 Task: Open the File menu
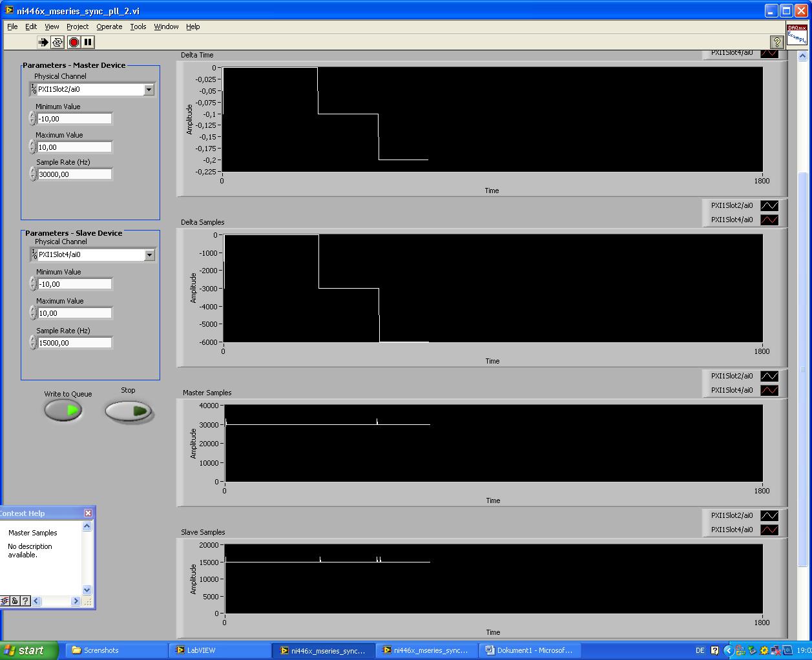(x=12, y=26)
